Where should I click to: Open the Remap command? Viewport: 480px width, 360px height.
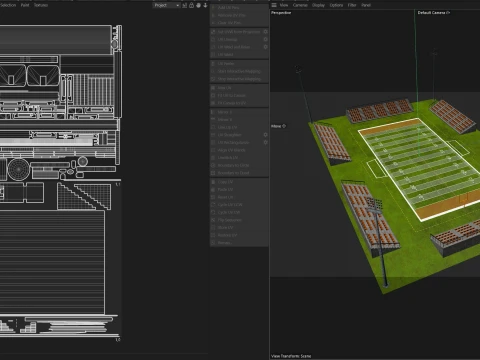[239, 243]
